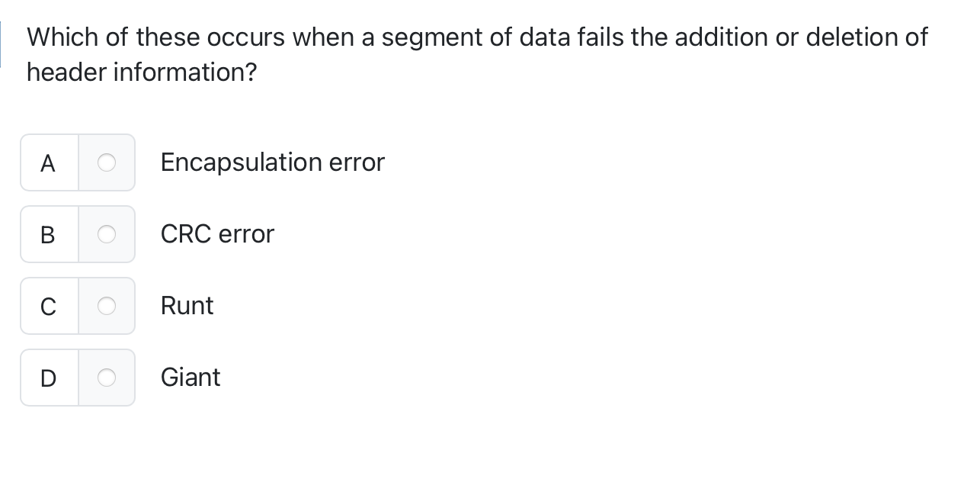The width and height of the screenshot is (980, 479).
Task: Click the option A answer row
Action: point(78,162)
